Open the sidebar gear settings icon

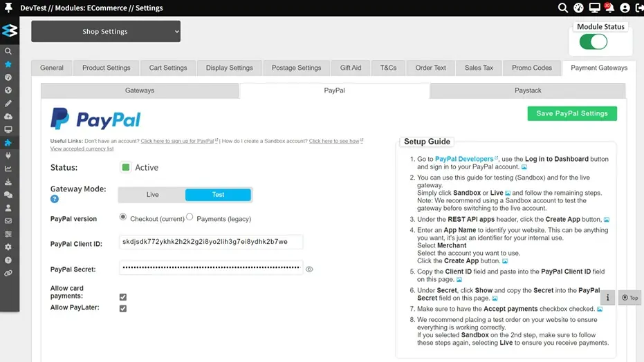[x=8, y=247]
